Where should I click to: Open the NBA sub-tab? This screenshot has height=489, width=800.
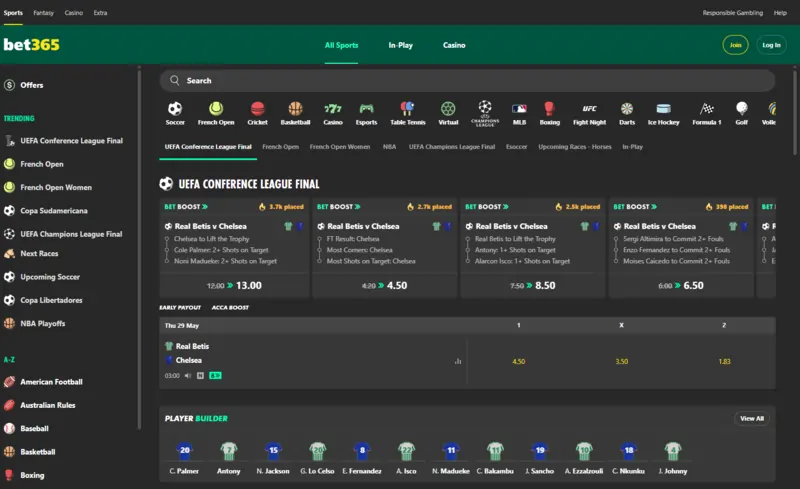[389, 147]
